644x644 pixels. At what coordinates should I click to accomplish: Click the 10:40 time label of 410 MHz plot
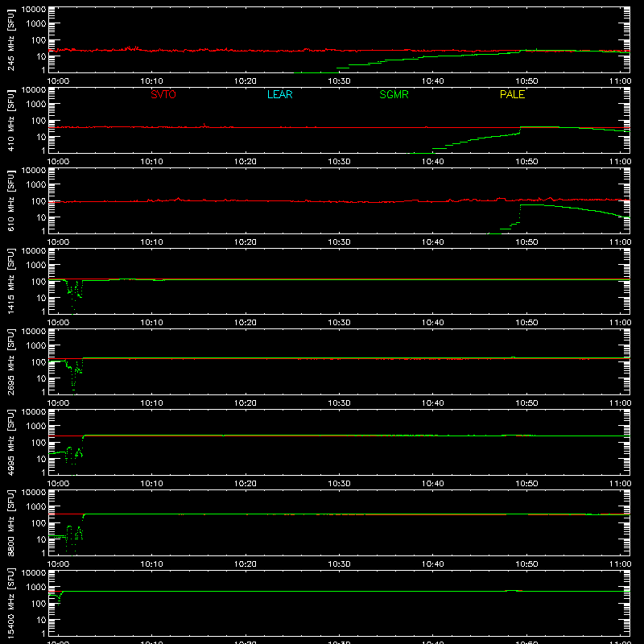(433, 162)
